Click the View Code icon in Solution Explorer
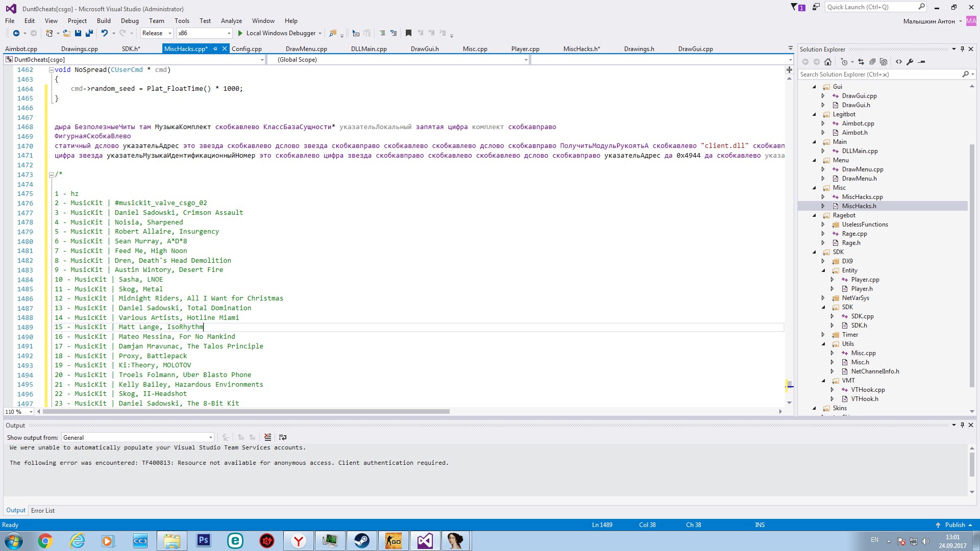 point(899,62)
